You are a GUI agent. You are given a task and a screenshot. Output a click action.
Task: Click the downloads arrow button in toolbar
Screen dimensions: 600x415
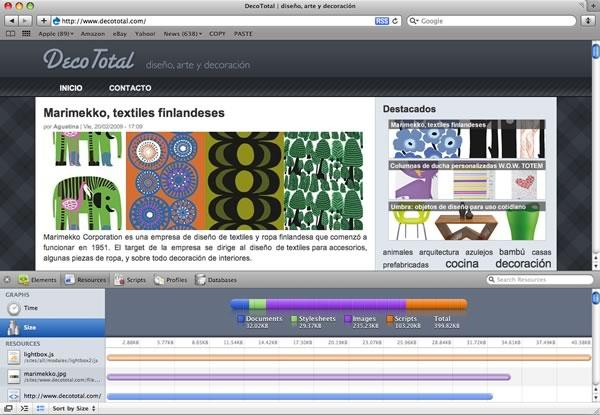pos(588,21)
